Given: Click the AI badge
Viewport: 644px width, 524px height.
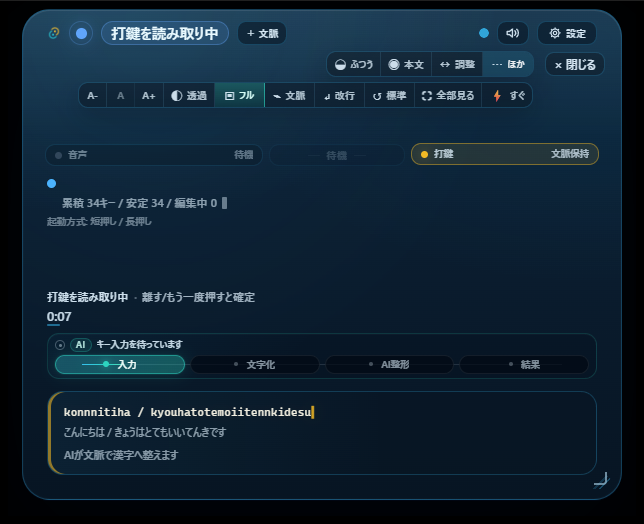Looking at the screenshot, I should [80, 345].
